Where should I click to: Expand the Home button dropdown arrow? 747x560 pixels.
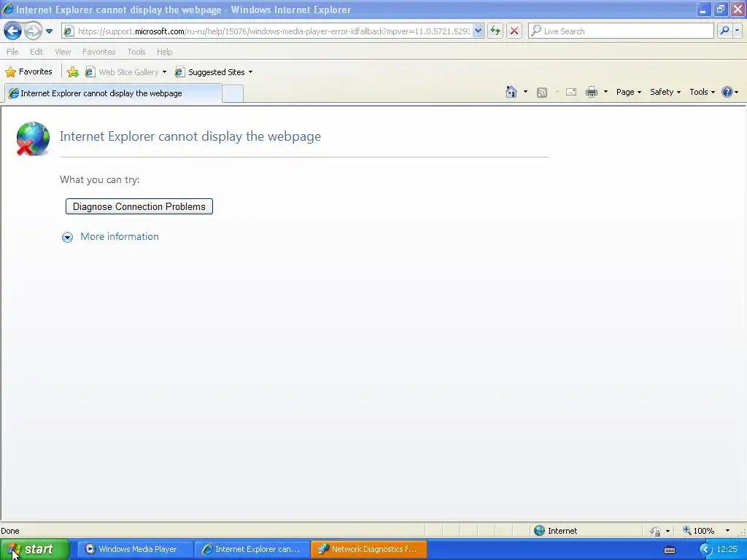(x=525, y=92)
